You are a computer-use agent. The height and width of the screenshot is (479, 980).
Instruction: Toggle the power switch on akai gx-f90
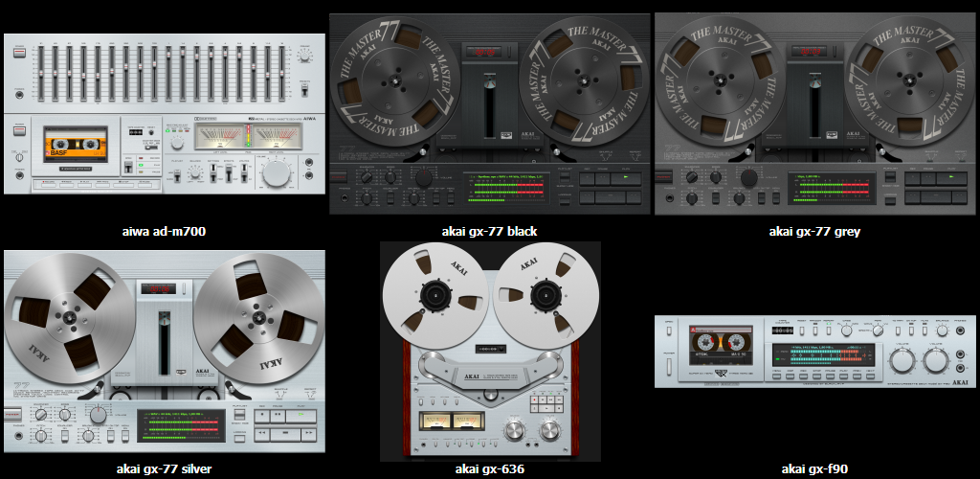point(669,367)
